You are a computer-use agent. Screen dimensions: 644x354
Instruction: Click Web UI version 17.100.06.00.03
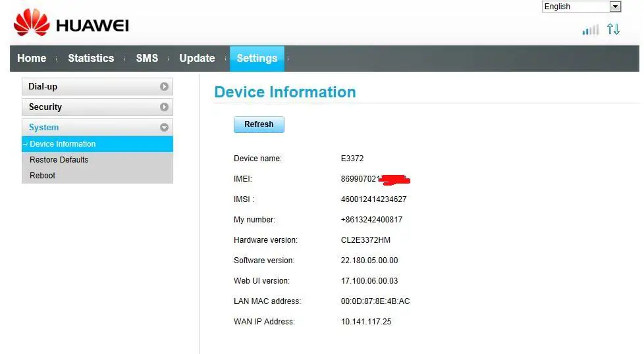pyautogui.click(x=369, y=281)
